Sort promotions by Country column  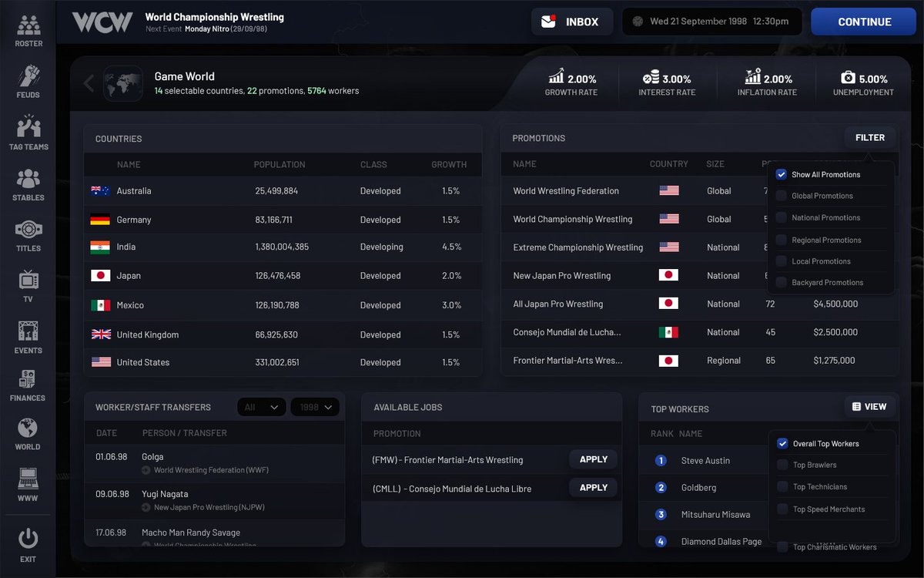(669, 163)
